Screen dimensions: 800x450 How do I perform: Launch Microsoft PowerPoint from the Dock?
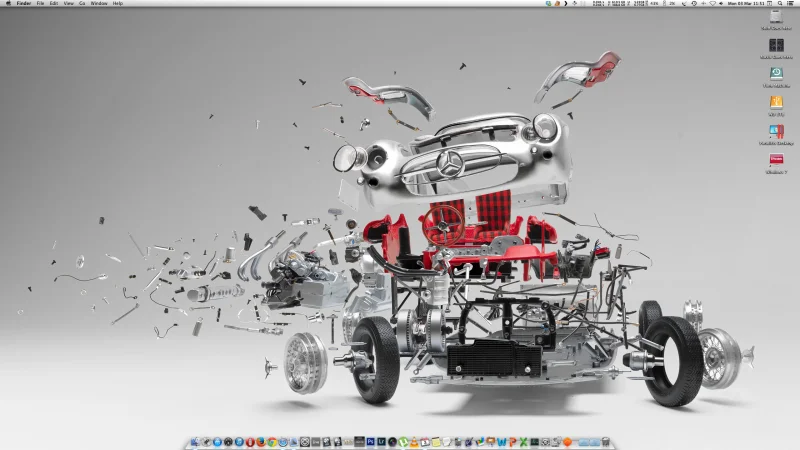[x=512, y=442]
